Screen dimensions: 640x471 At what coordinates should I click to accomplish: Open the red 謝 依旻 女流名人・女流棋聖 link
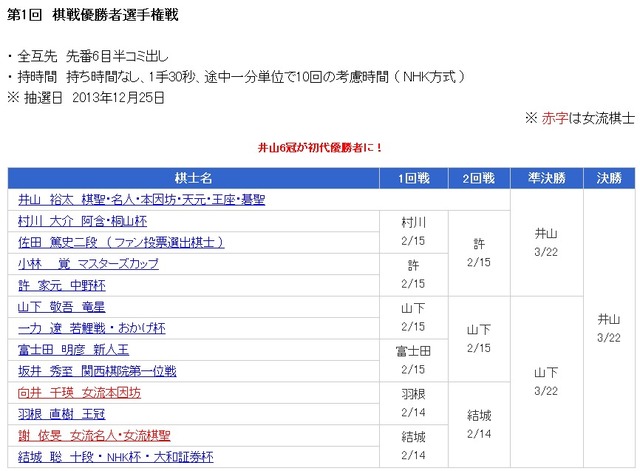(x=94, y=435)
